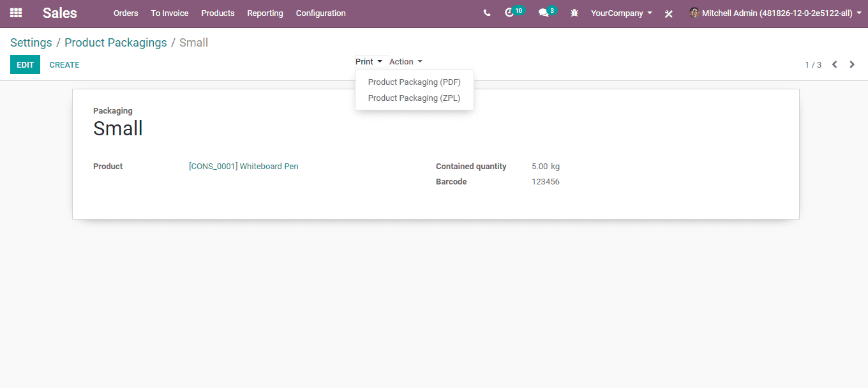Click the phone call icon
868x388 pixels.
pos(487,13)
